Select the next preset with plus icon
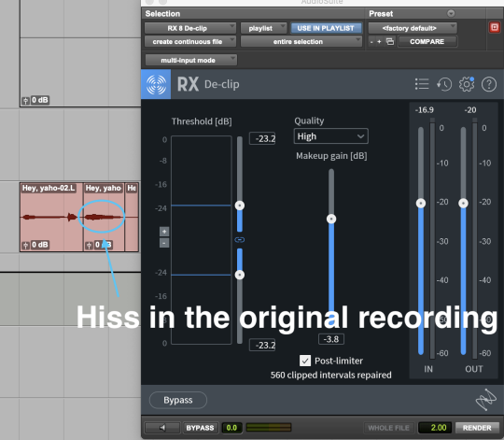The width and height of the screenshot is (504, 440). [379, 41]
